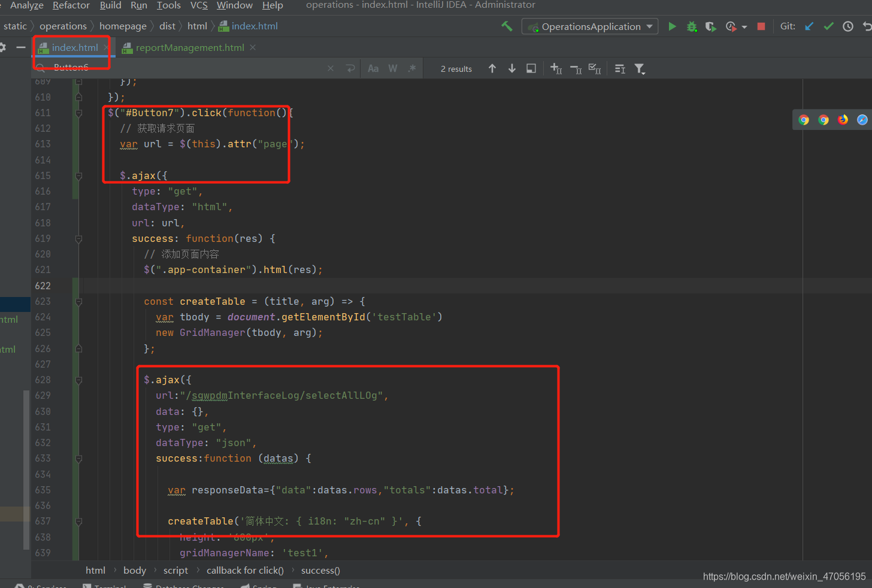Click the project panel vertical scrollbar
The width and height of the screenshot is (872, 588).
coord(26,469)
